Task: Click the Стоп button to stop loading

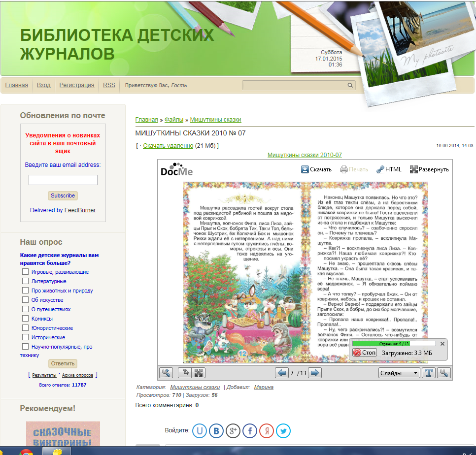Action: (365, 353)
